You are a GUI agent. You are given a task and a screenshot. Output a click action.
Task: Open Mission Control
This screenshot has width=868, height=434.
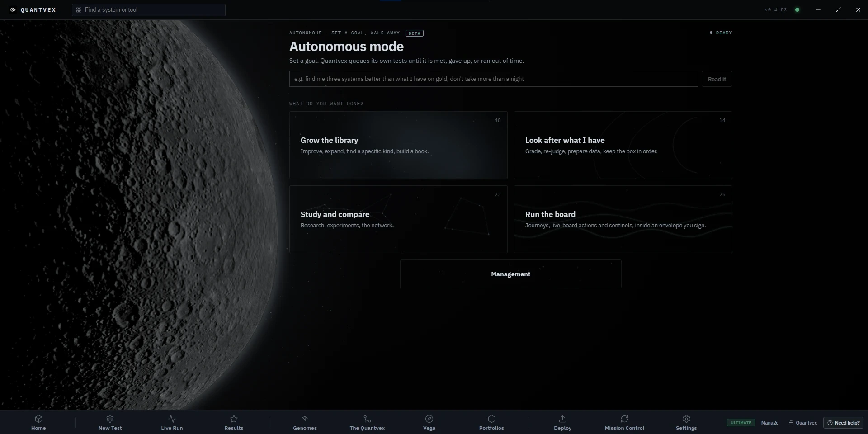(x=624, y=423)
